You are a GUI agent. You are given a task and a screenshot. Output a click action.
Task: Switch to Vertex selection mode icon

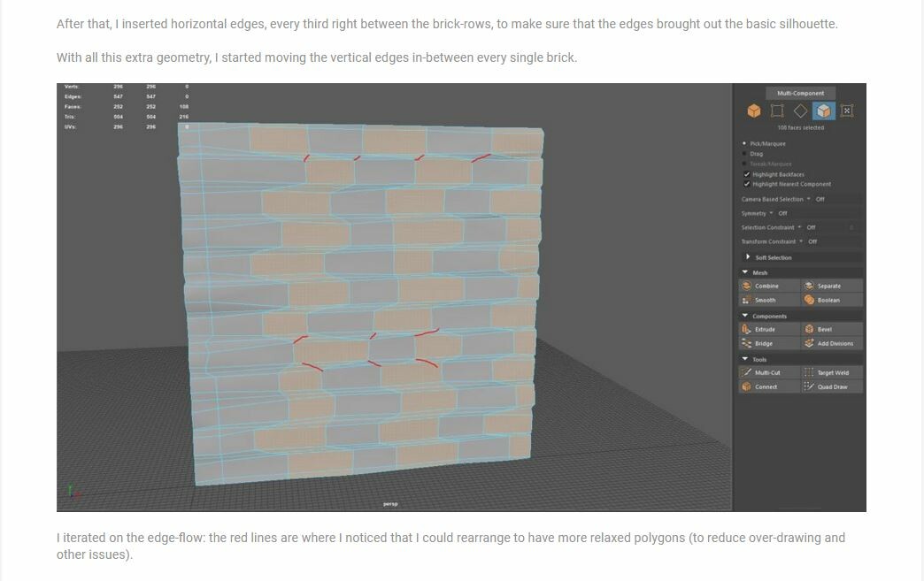pos(777,111)
